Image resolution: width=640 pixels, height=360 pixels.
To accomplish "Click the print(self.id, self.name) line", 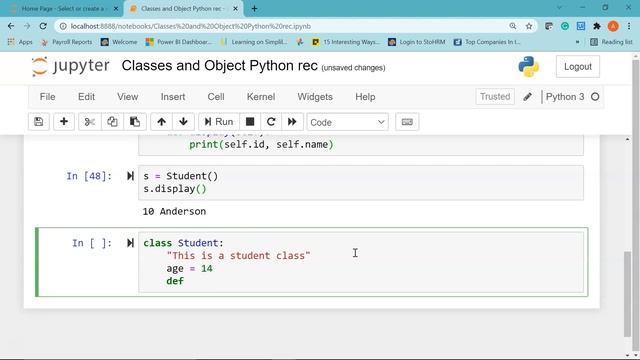I will [x=261, y=144].
